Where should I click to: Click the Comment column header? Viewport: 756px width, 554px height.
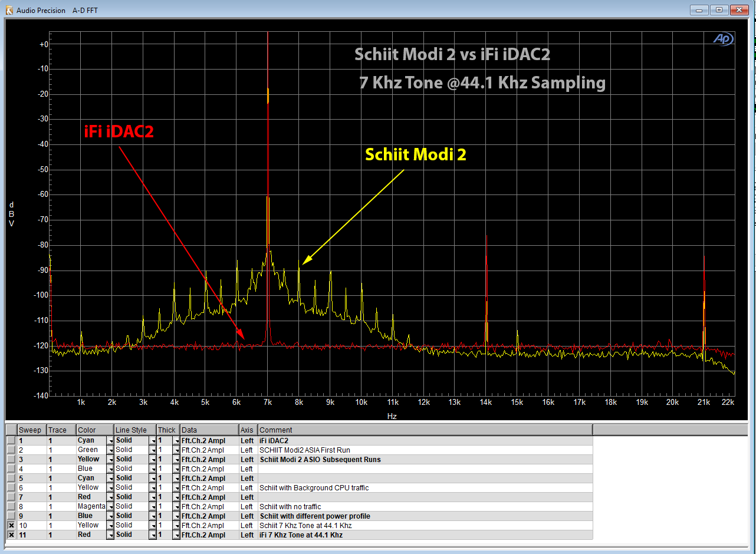click(425, 430)
